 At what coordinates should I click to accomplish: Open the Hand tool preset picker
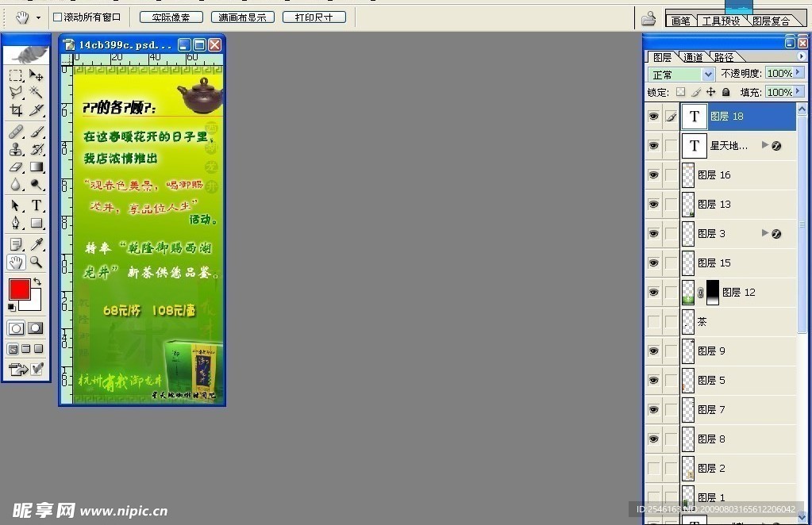[x=38, y=18]
